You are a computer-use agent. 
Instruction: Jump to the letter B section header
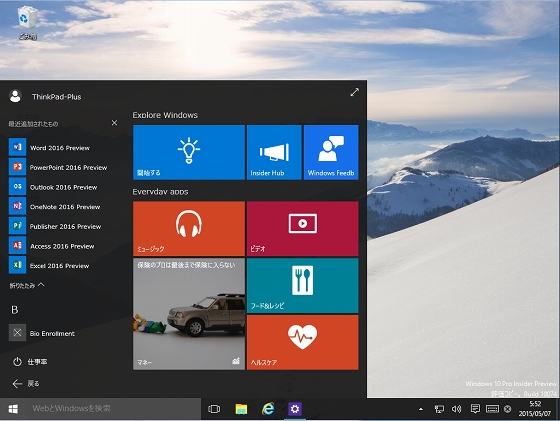(x=15, y=310)
